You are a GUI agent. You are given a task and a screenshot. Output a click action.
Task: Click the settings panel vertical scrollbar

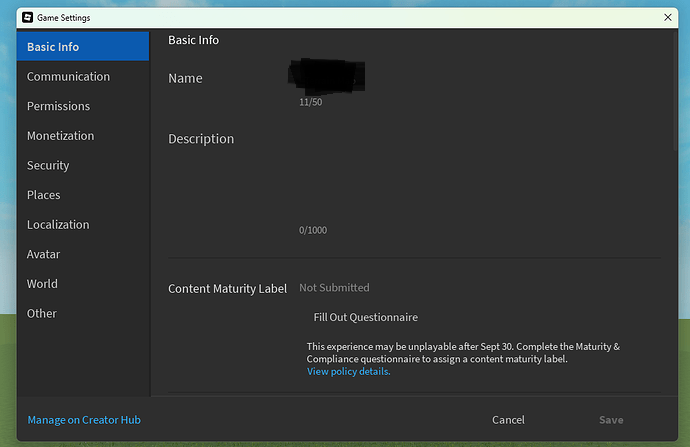(675, 91)
